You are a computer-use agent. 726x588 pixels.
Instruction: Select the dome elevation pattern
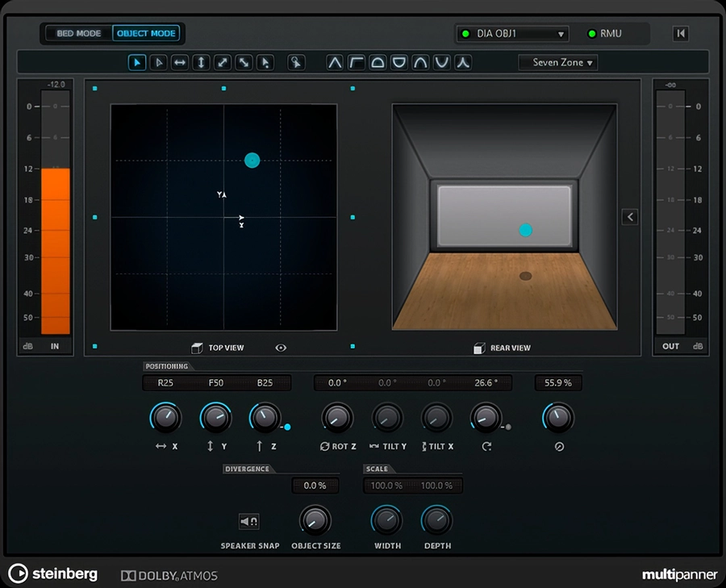[x=378, y=62]
